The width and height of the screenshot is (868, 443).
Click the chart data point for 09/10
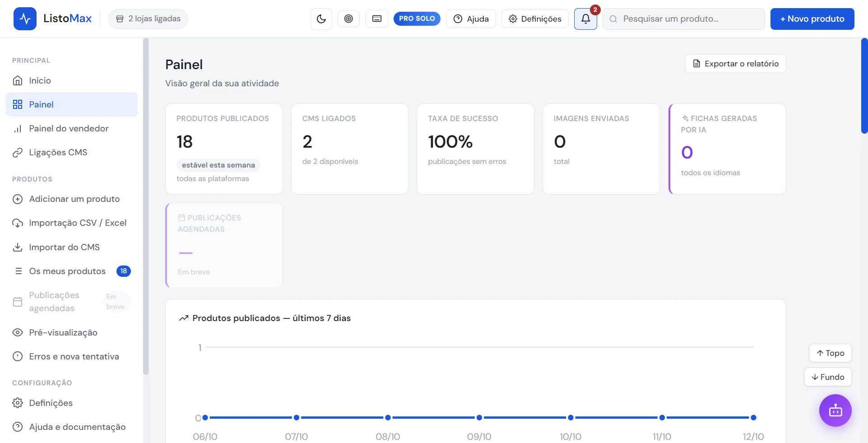pyautogui.click(x=479, y=418)
